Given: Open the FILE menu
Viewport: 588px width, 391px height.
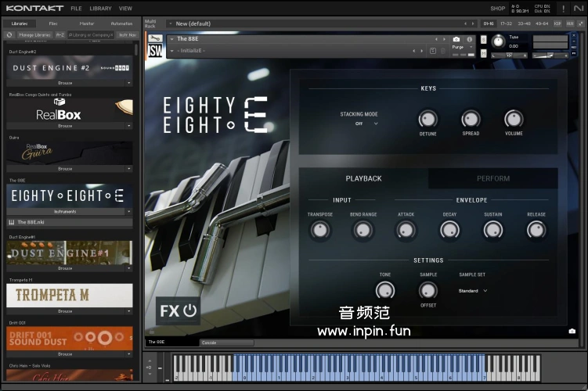Looking at the screenshot, I should (x=76, y=9).
